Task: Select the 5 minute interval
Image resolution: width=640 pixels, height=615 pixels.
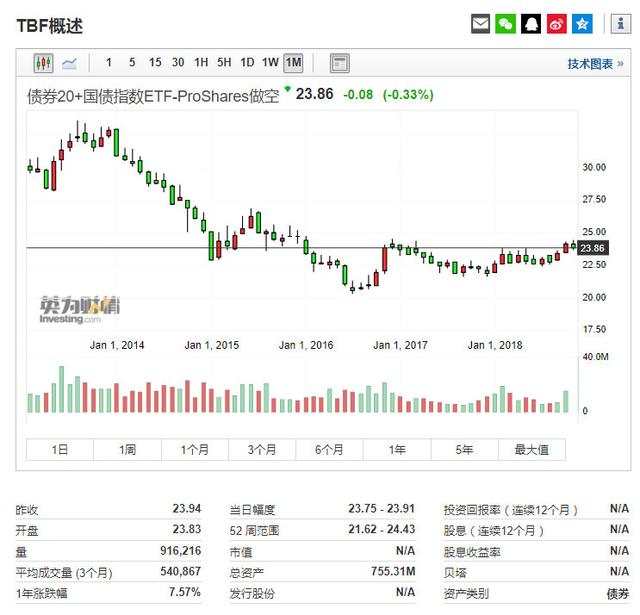Action: [132, 63]
